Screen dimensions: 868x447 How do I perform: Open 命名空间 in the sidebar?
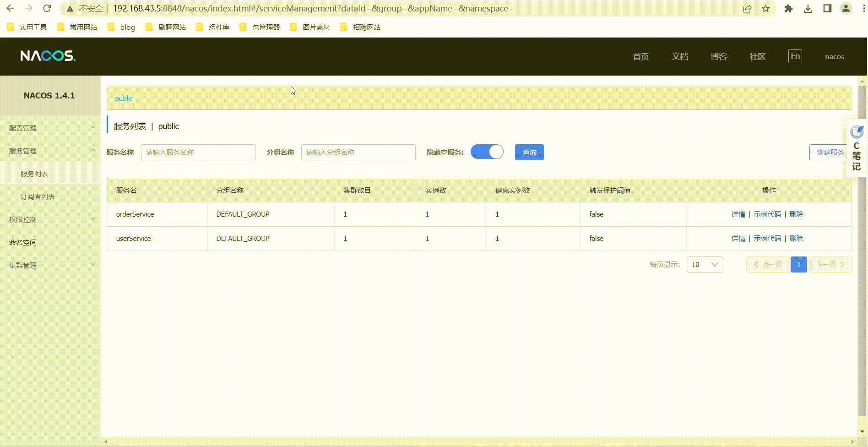(x=50, y=242)
